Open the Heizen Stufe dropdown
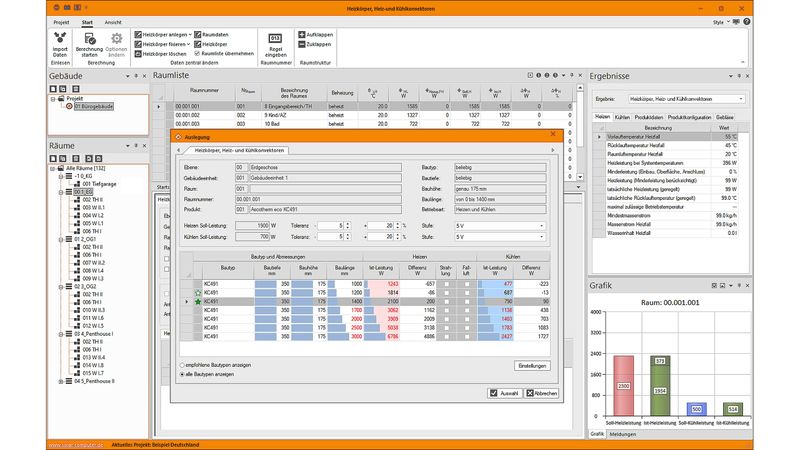This screenshot has height=450, width=799. (x=500, y=226)
